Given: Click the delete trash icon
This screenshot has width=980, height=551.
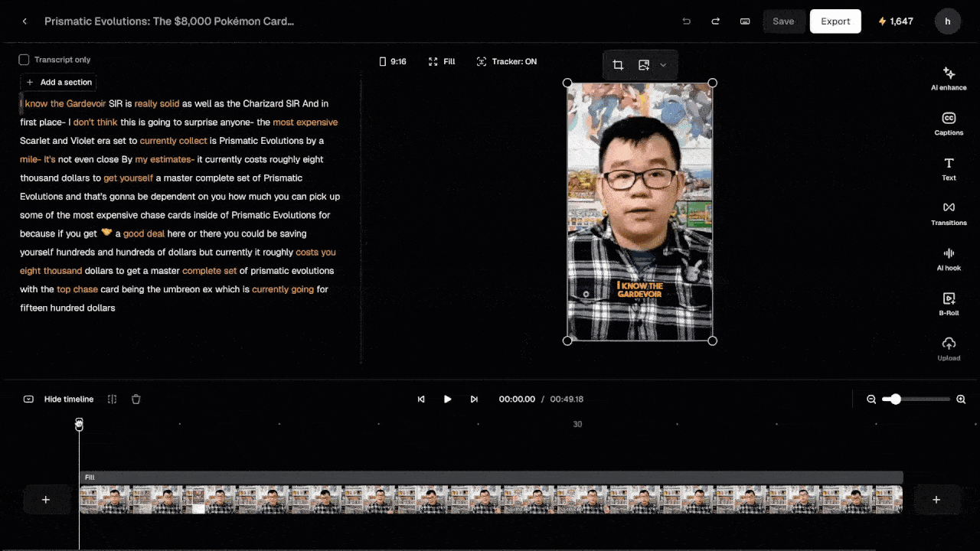Looking at the screenshot, I should click(x=136, y=399).
